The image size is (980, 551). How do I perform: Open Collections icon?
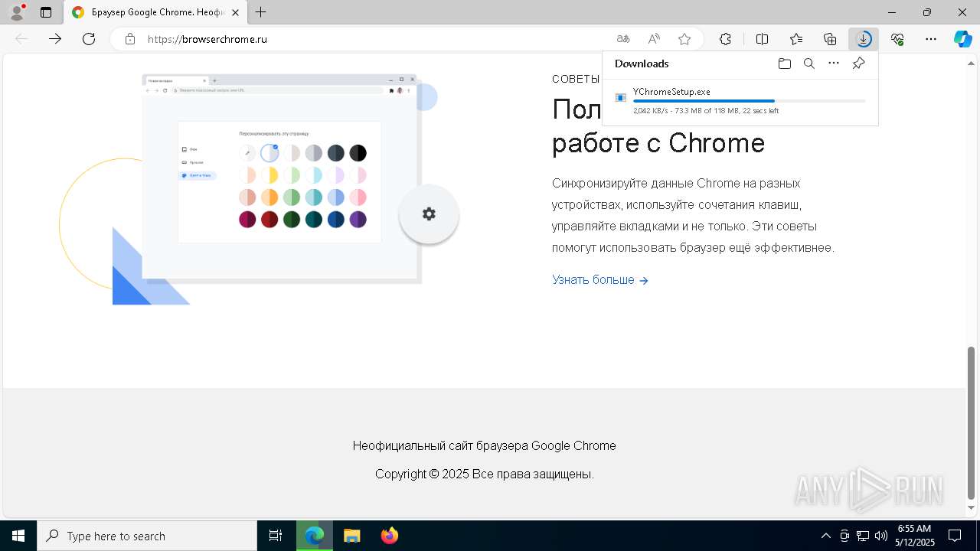pyautogui.click(x=830, y=39)
